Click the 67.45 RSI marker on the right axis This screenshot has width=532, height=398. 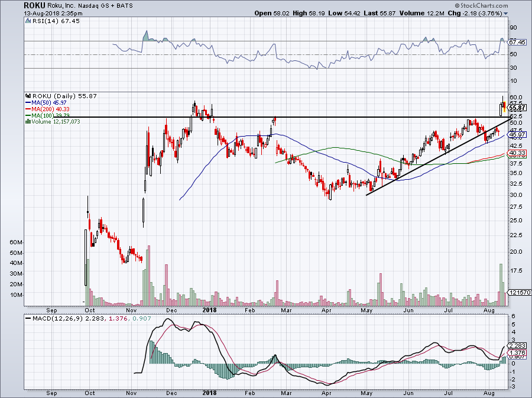517,43
